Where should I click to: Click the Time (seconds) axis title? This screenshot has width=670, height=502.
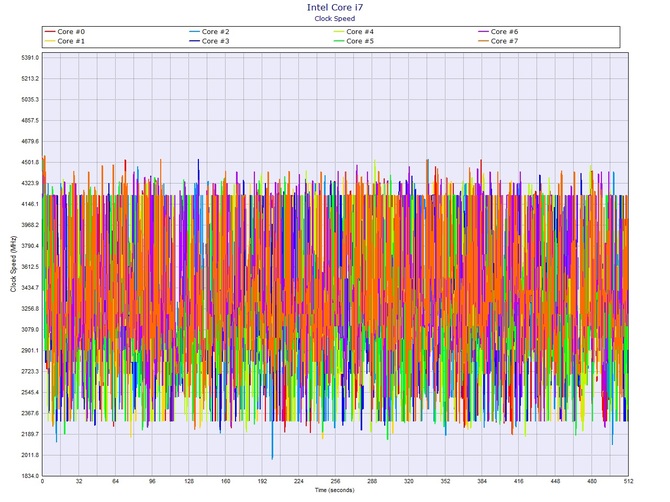click(335, 490)
